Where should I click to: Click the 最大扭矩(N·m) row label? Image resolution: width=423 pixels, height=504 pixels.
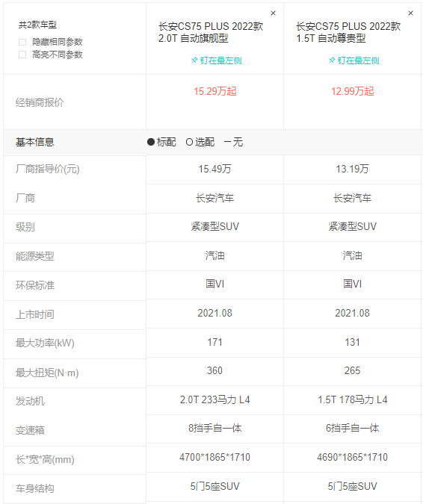[x=47, y=373]
